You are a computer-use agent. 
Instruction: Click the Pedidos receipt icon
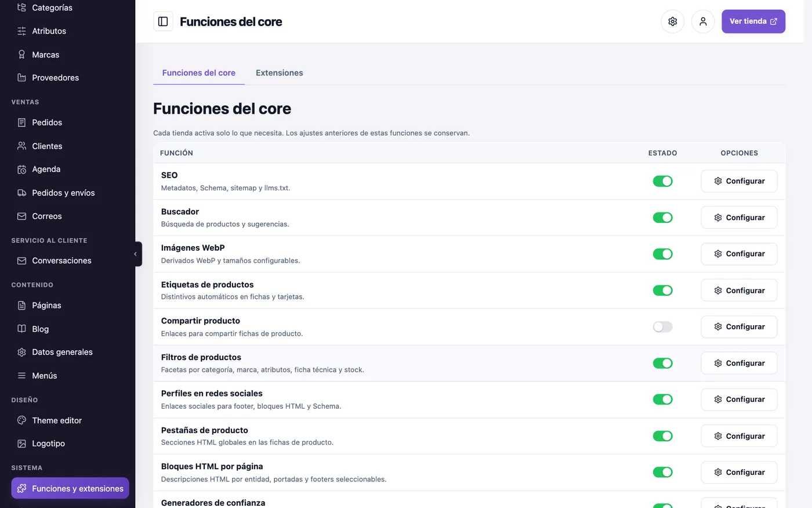21,123
